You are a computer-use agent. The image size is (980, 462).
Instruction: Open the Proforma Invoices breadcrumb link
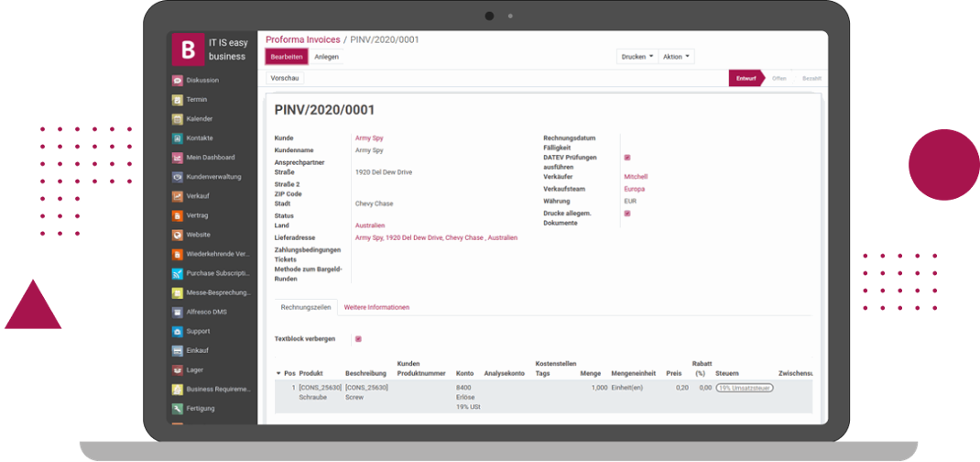(x=302, y=40)
